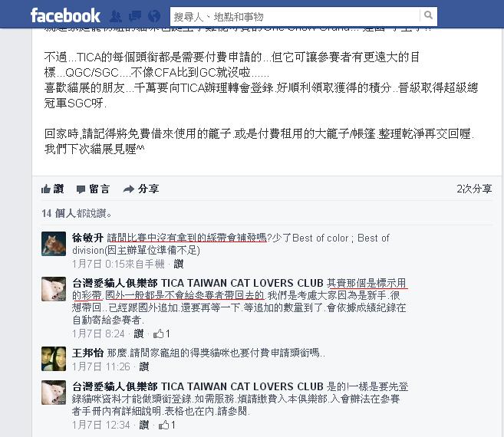Click the 留言 comment button
The width and height of the screenshot is (504, 437).
point(94,189)
